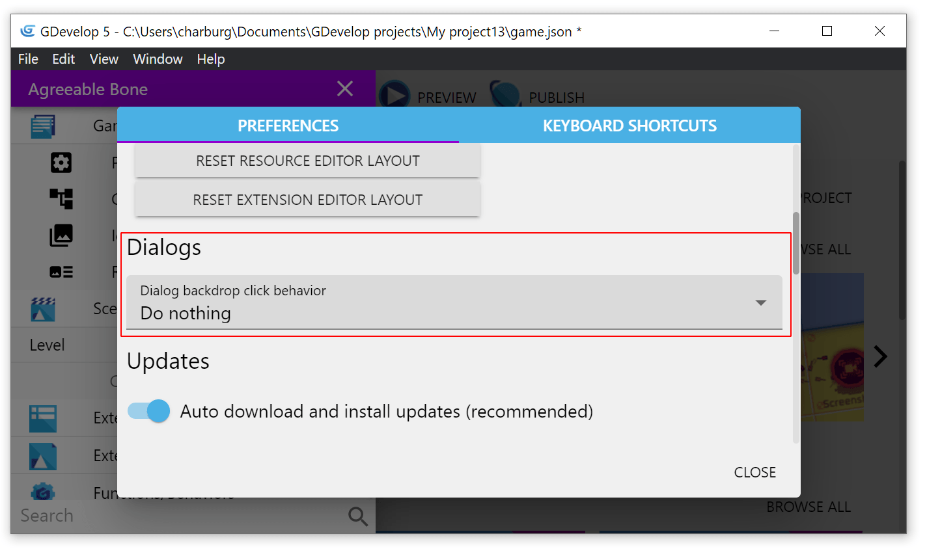This screenshot has width=927, height=560.
Task: Click the search magnifier icon
Action: 357,516
